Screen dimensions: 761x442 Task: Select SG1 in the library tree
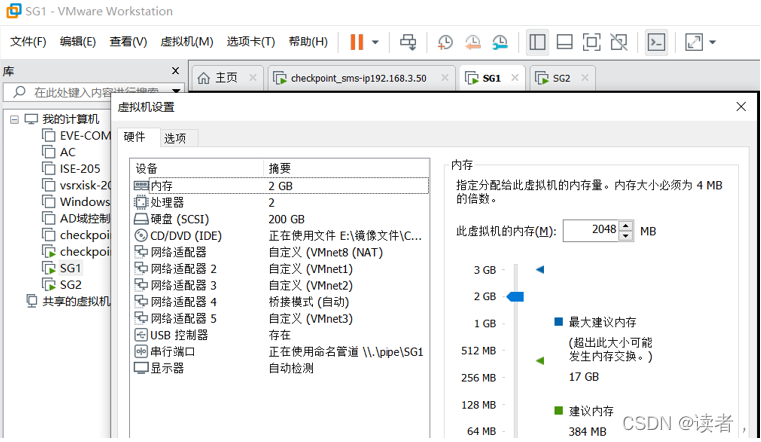point(63,268)
